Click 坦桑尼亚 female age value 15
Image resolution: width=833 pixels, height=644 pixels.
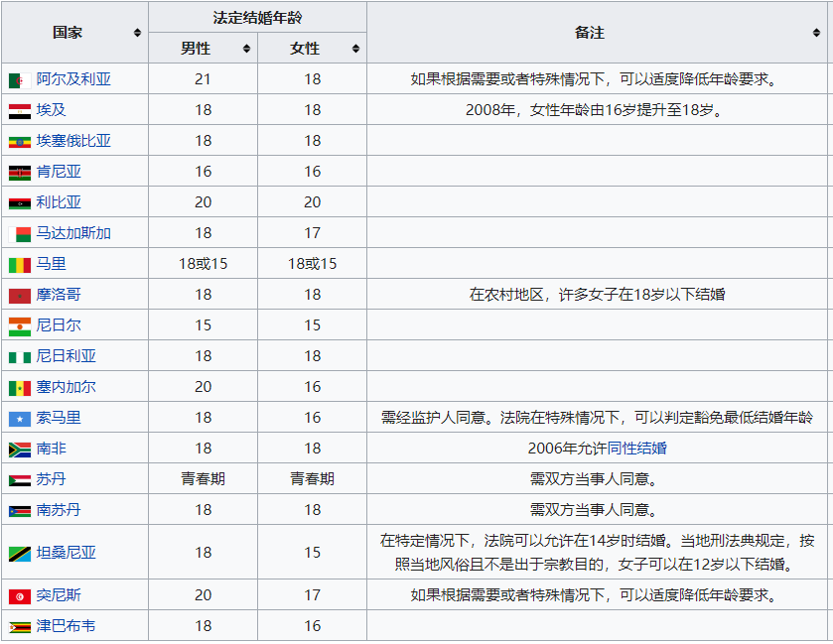click(x=313, y=553)
